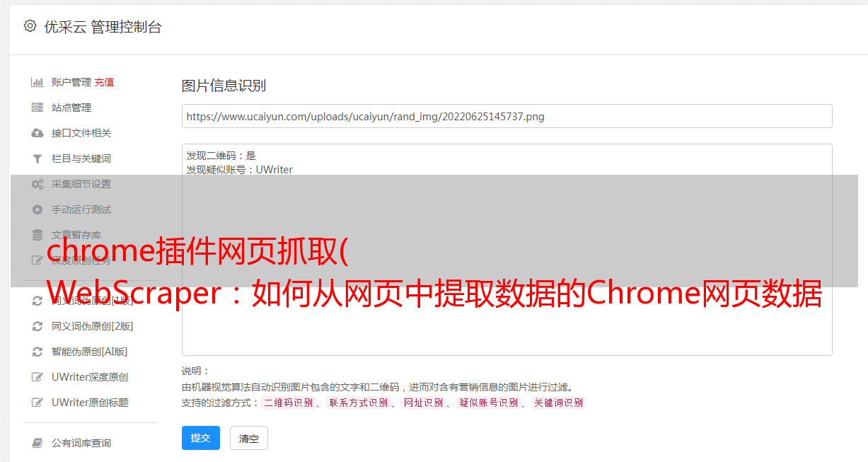Click the blue 提交 button
The height and width of the screenshot is (462, 868).
click(201, 438)
